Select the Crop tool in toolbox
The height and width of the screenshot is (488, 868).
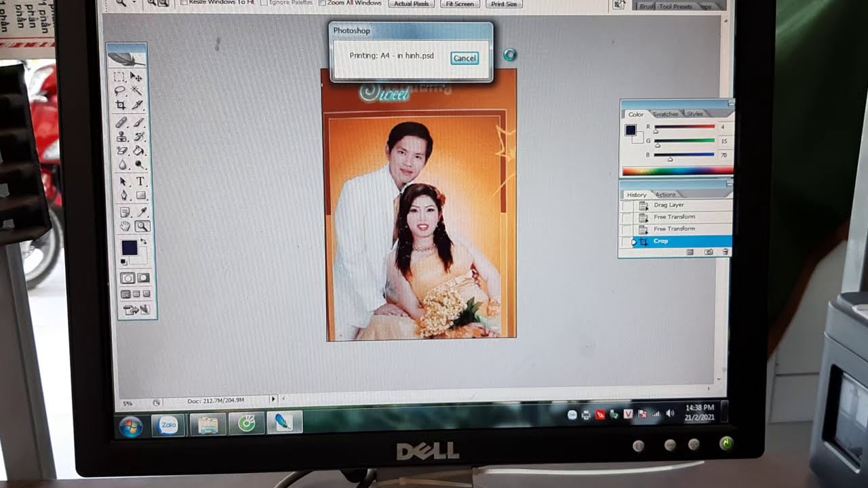120,104
